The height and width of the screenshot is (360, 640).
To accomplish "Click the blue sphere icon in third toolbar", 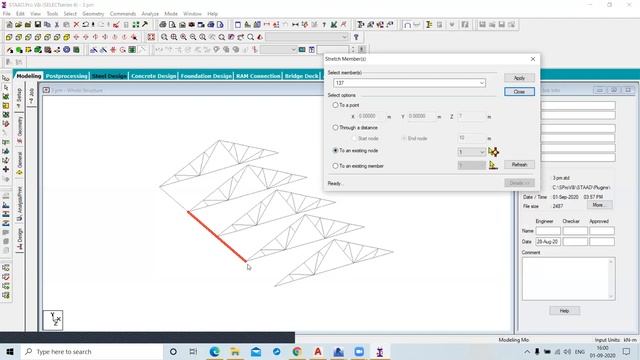I will tap(67, 50).
